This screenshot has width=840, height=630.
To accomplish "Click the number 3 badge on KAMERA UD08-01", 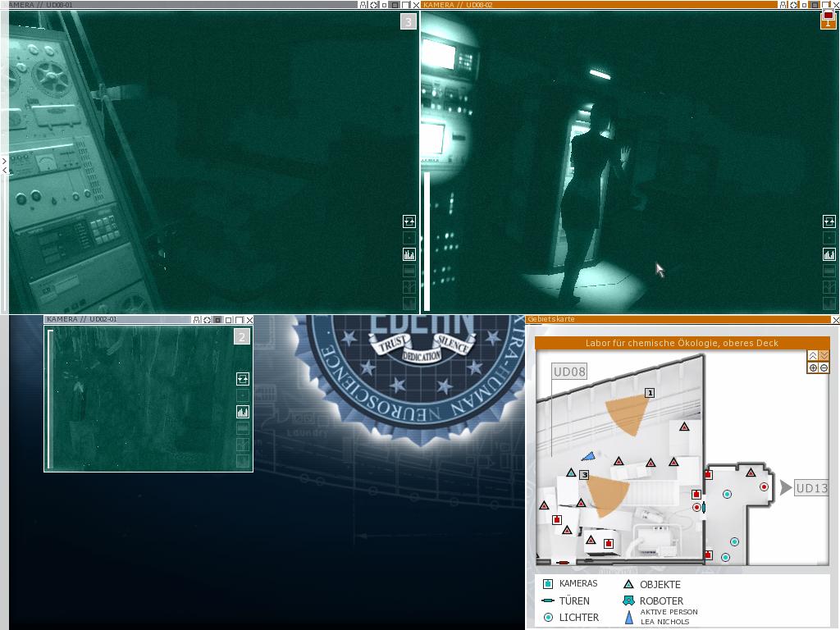I will (x=409, y=22).
